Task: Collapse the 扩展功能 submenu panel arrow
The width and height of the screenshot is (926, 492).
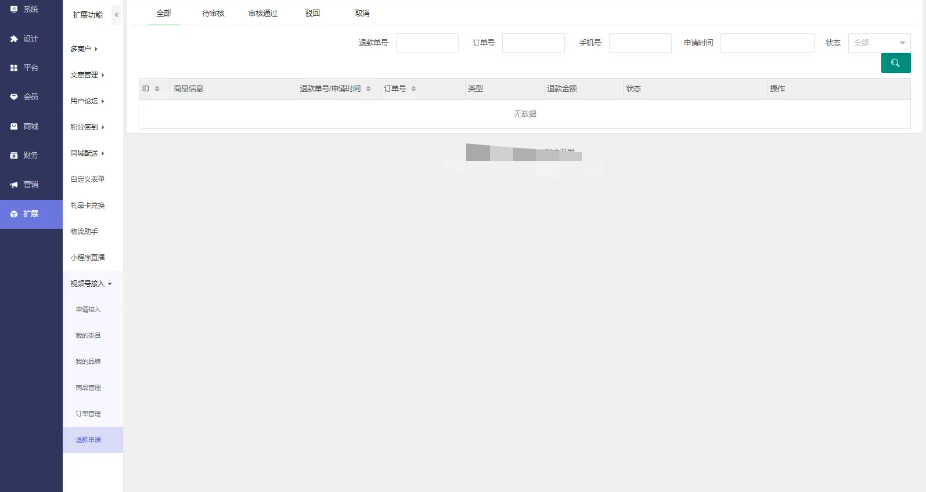Action: pos(116,14)
